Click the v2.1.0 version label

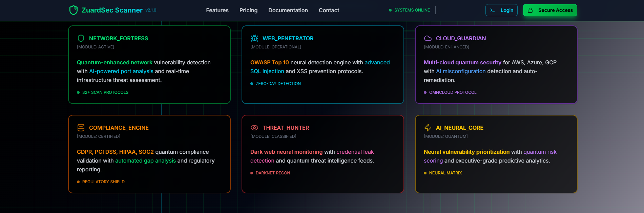tap(151, 10)
